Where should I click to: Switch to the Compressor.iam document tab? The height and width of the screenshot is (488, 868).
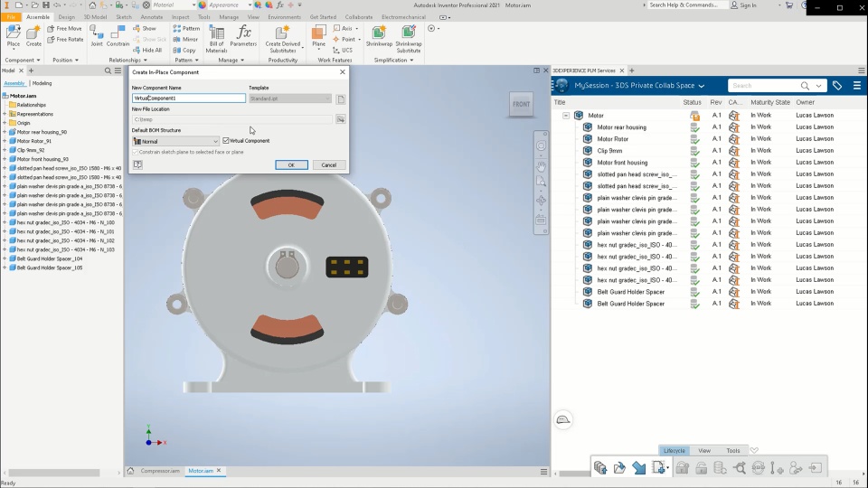(159, 471)
